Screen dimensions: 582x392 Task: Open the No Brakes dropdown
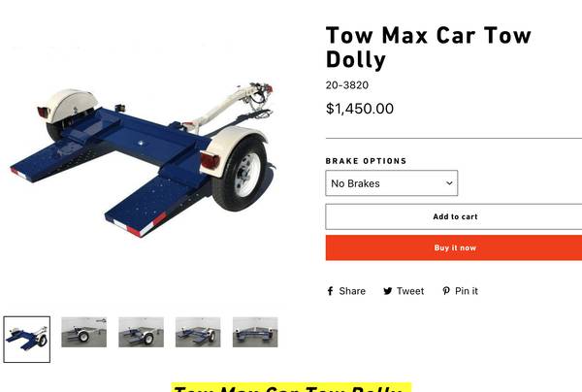(392, 183)
